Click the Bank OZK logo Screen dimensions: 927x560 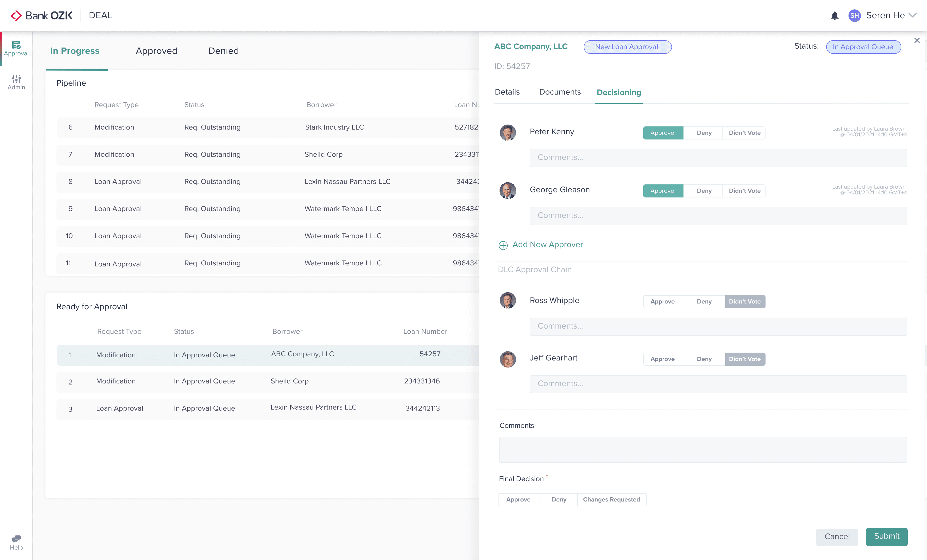tap(41, 15)
